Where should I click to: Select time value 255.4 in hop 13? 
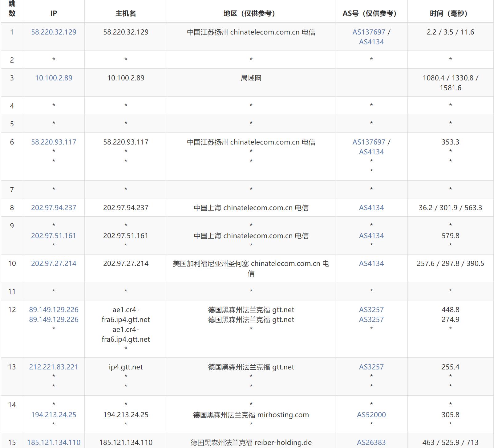451,367
